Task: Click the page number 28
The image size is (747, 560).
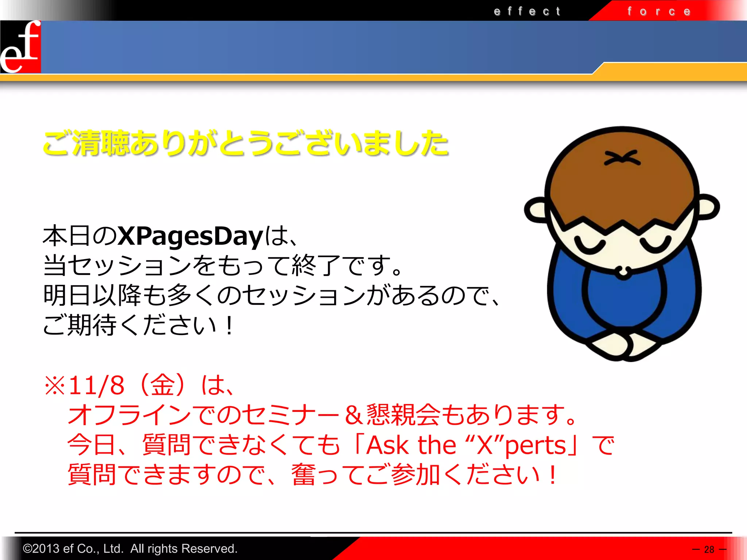Action: tap(709, 549)
